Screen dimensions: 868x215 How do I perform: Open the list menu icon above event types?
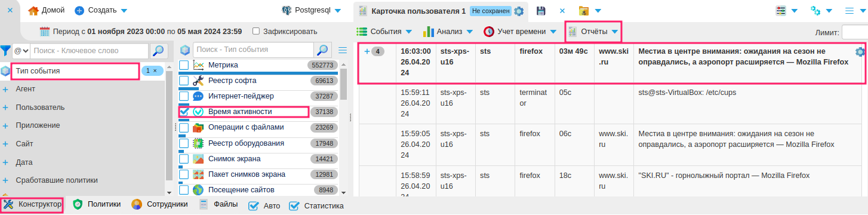(343, 50)
